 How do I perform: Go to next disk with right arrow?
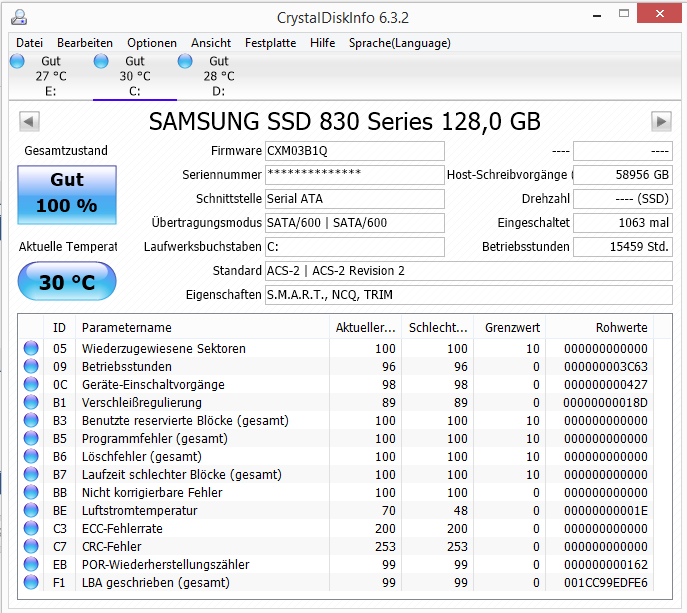tap(661, 121)
